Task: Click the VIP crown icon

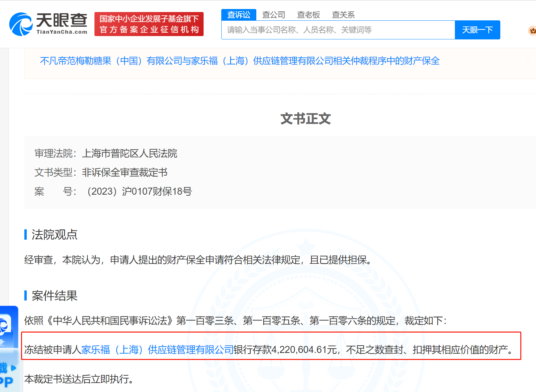Action: pyautogui.click(x=532, y=31)
